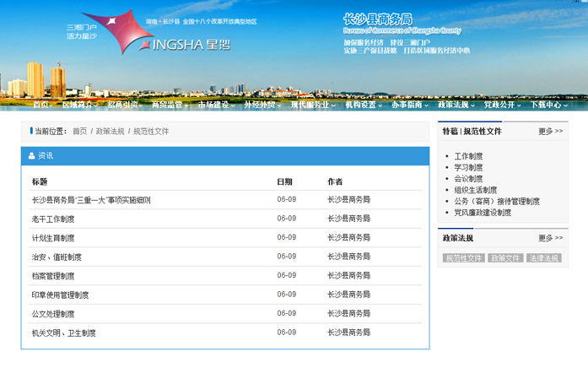Expand the 机构设置 navigation dropdown
The width and height of the screenshot is (588, 368).
tap(364, 105)
